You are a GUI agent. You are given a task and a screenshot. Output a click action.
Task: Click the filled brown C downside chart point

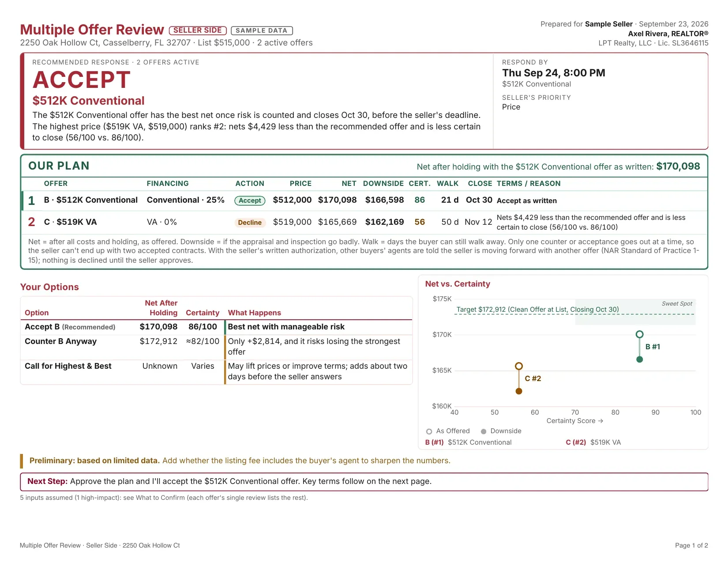[x=519, y=391]
